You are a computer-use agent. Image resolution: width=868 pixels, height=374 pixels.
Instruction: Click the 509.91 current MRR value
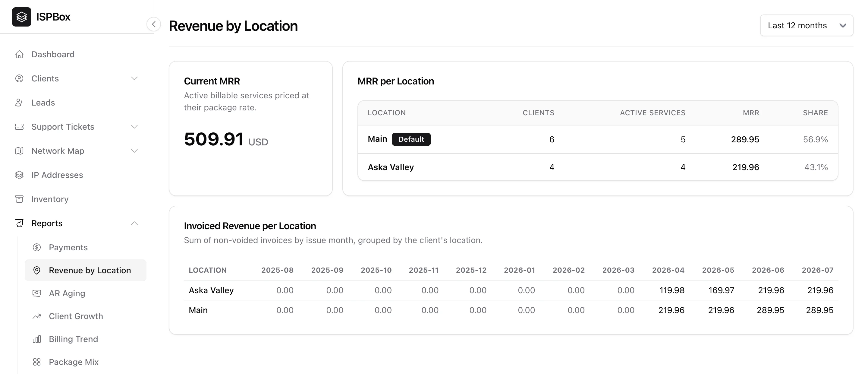tap(214, 139)
